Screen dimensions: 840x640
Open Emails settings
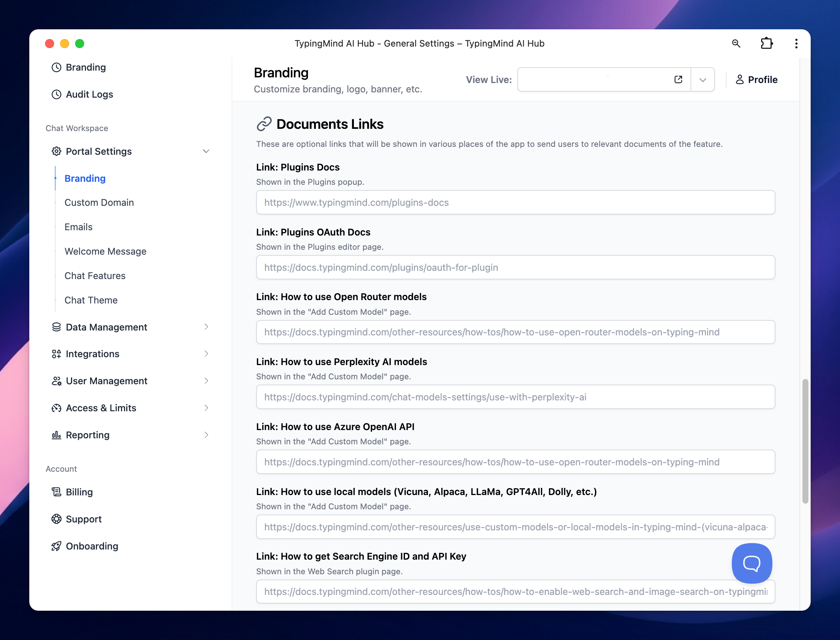point(79,227)
